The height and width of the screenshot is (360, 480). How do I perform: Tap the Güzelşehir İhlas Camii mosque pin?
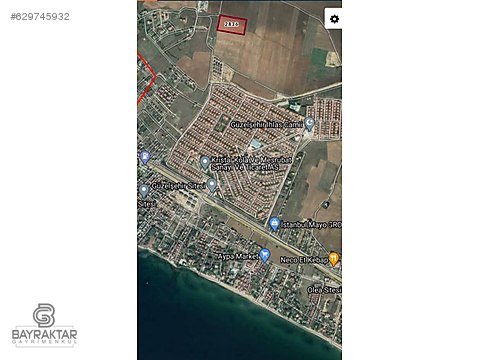(x=310, y=124)
